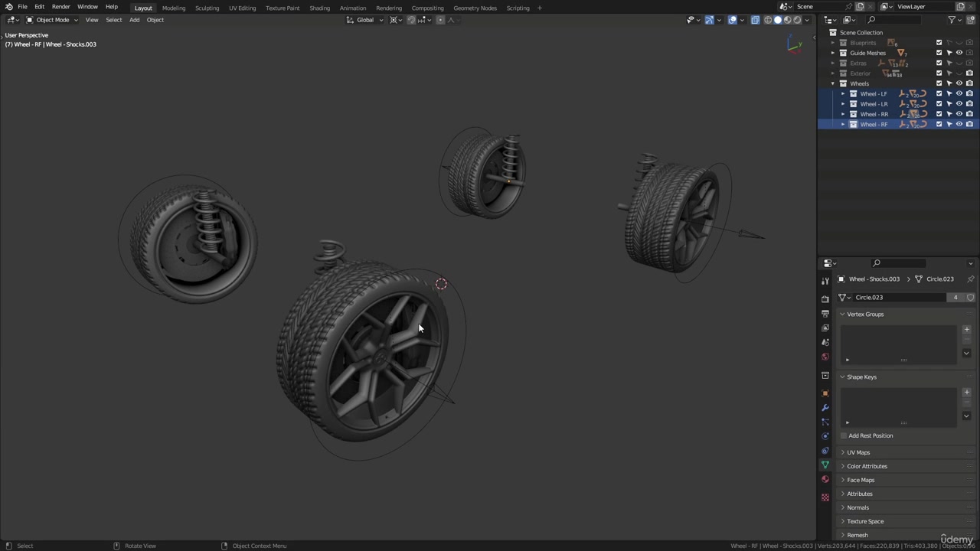The height and width of the screenshot is (551, 980).
Task: Enable Add Rest Position checkbox
Action: (x=844, y=435)
